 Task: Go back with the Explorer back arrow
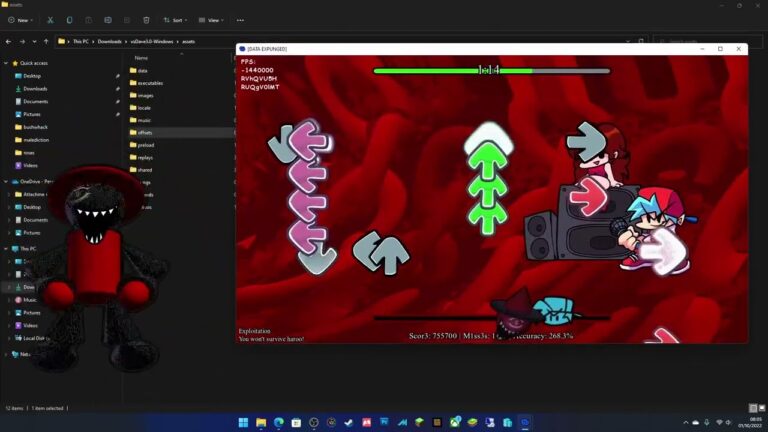tap(8, 42)
